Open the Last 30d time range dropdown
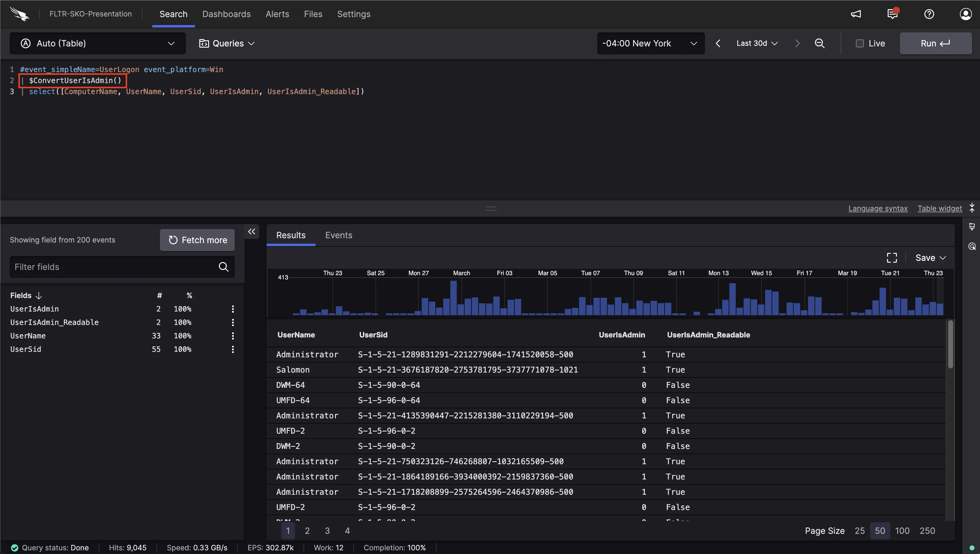The width and height of the screenshot is (980, 554). (757, 43)
